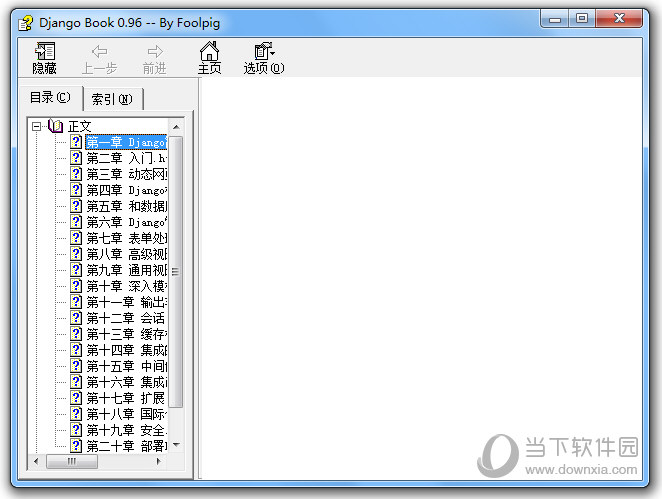The height and width of the screenshot is (499, 662).
Task: Click the Hide (隐藏) toolbar icon
Action: point(45,52)
